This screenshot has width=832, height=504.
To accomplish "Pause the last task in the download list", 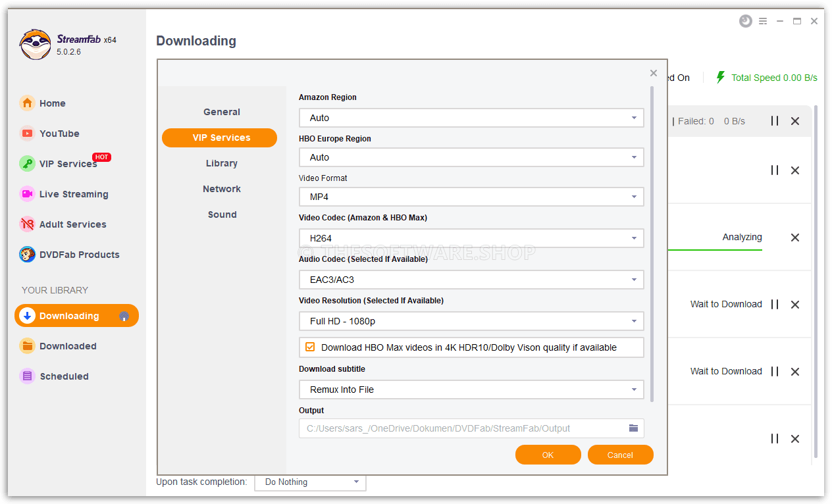I will (x=775, y=439).
